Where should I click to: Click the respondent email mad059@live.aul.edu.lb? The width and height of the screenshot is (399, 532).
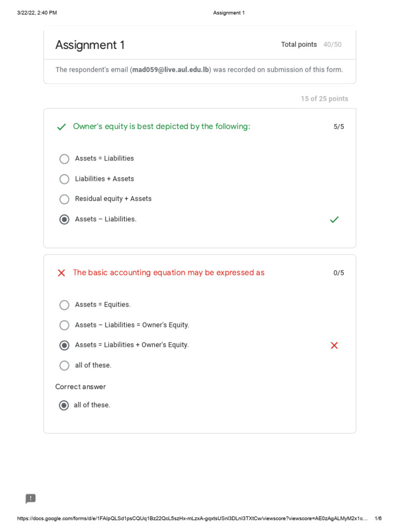170,70
